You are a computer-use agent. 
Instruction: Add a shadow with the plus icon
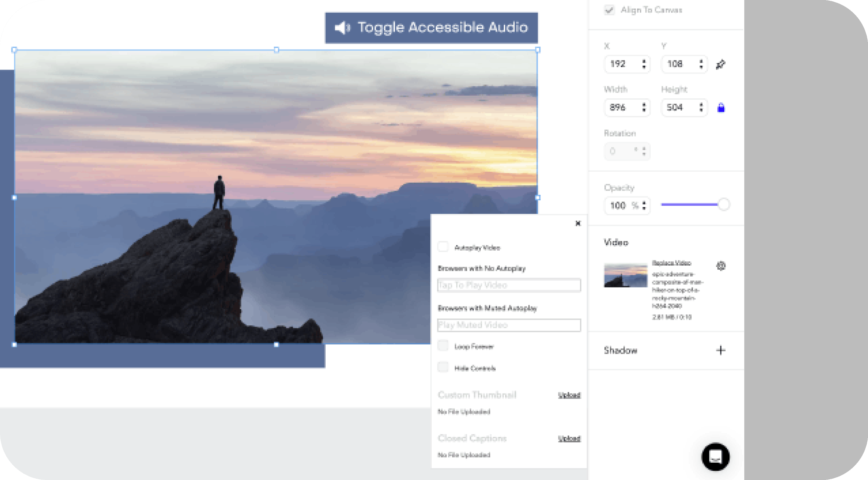(720, 350)
